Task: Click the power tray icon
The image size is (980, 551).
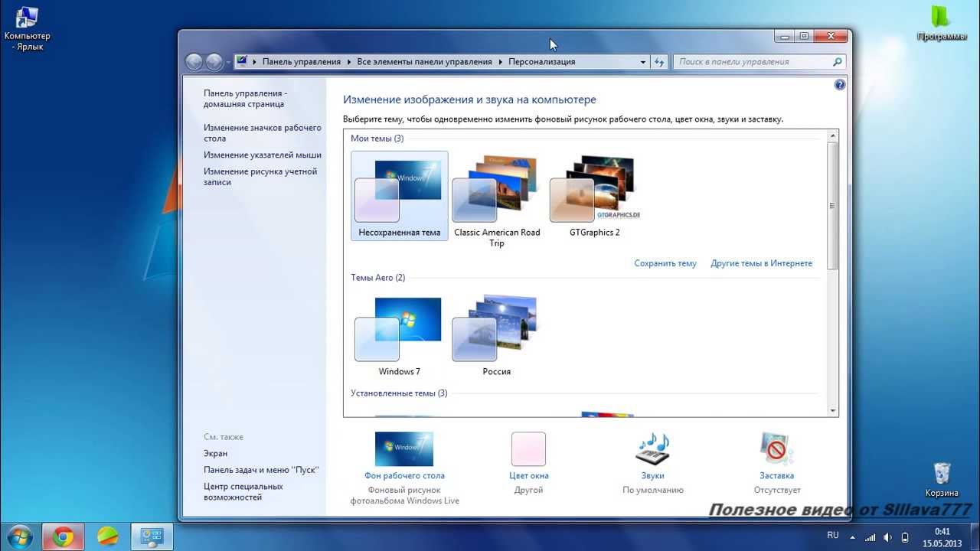Action: click(x=905, y=536)
